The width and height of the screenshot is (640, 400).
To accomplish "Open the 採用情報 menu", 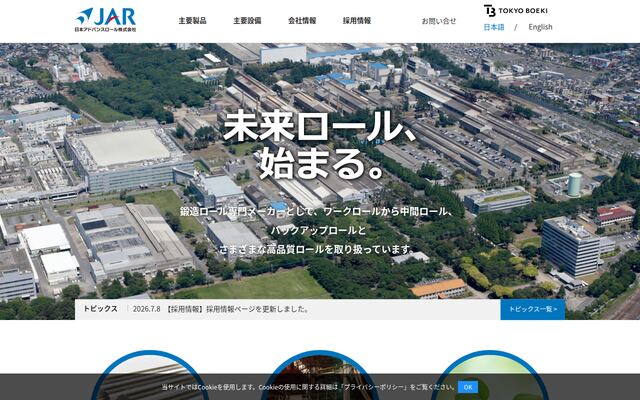I will (x=357, y=20).
